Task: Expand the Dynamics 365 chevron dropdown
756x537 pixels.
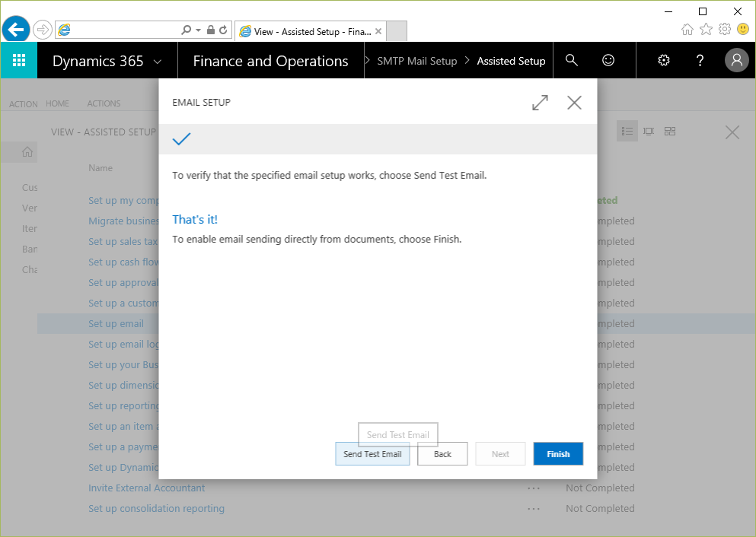Action: click(x=157, y=62)
